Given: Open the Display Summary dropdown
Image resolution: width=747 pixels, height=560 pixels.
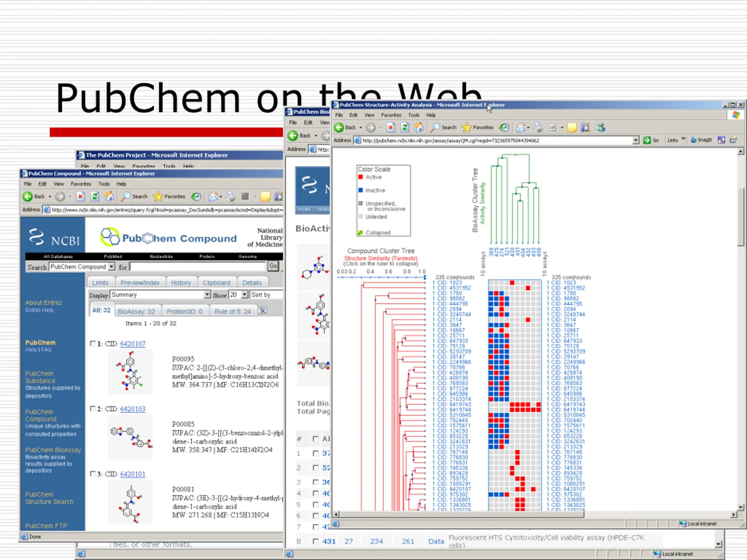Looking at the screenshot, I should (x=207, y=295).
